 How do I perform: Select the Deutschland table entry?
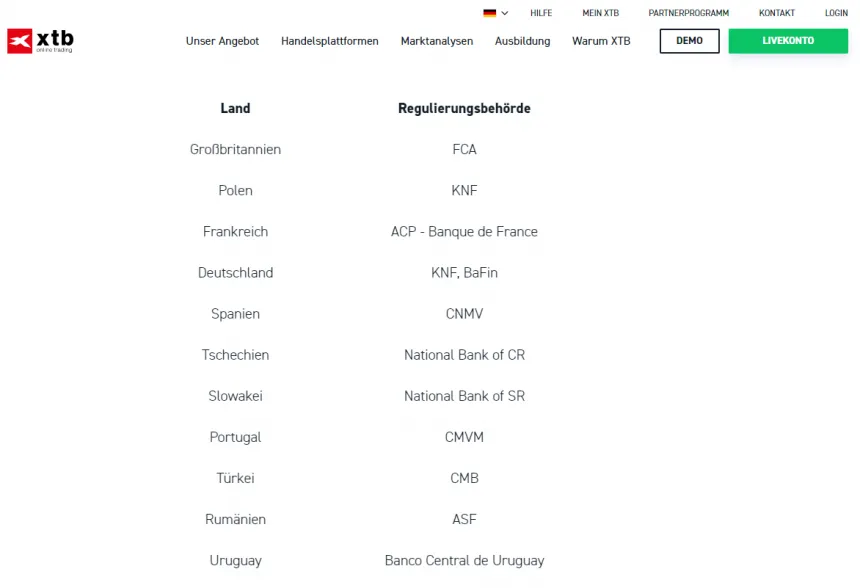tap(235, 273)
